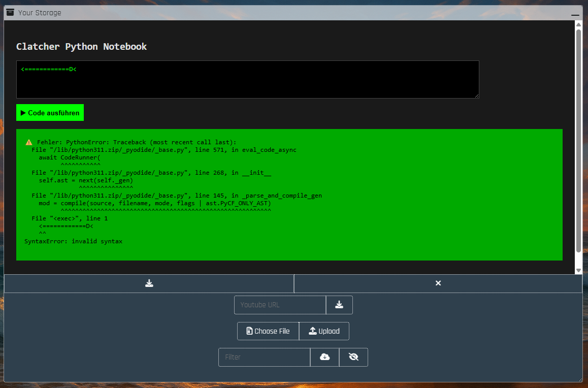Viewport: 588px width, 388px height.
Task: Click the 'Clatcher Python Notebook' heading
Action: [x=81, y=47]
